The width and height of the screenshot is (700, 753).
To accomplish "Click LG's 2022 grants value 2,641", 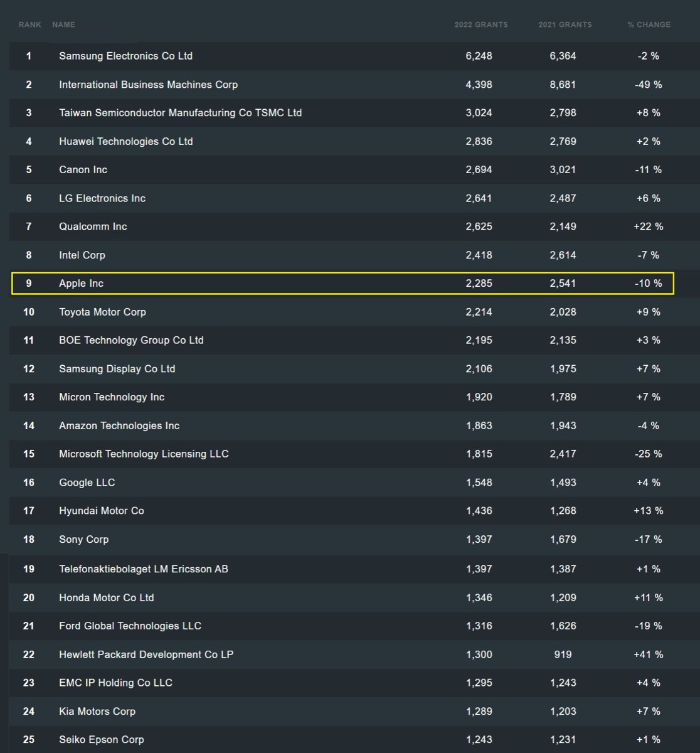I will (x=479, y=198).
